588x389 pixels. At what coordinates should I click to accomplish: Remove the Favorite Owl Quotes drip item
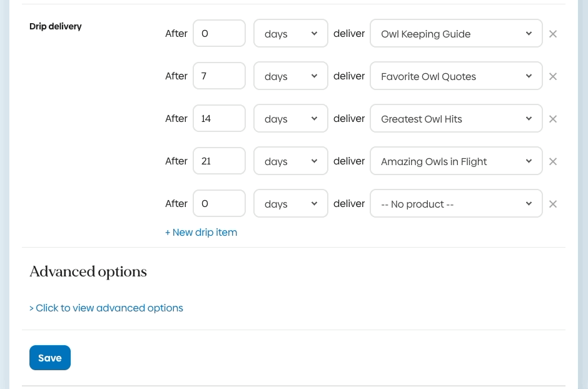pos(553,76)
